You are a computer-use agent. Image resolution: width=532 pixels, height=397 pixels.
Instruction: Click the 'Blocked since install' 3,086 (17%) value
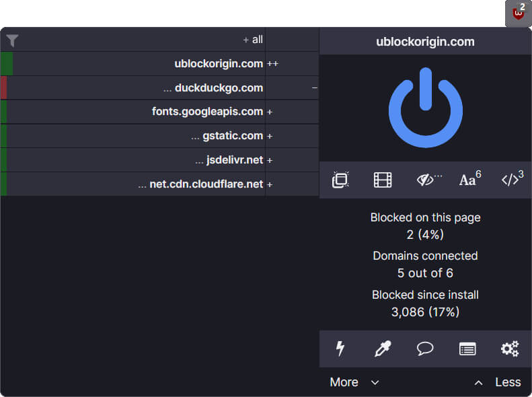tap(426, 312)
